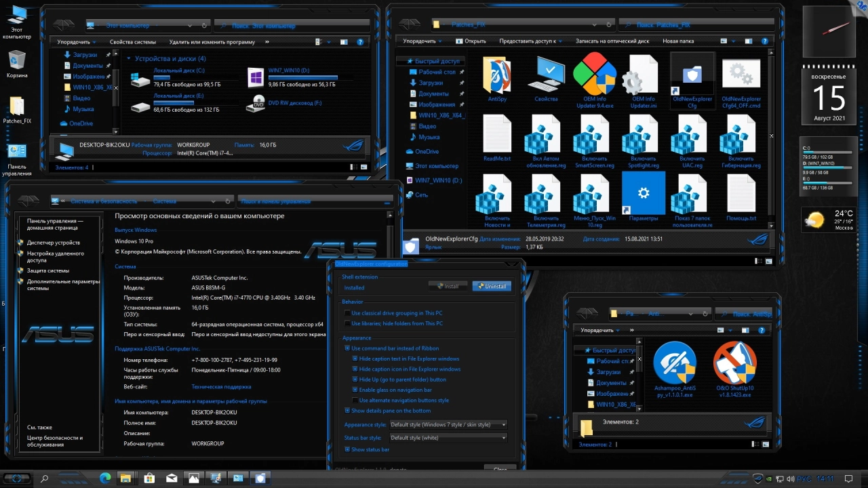Open Microsoft Edge from the taskbar
The height and width of the screenshot is (488, 868).
(x=105, y=479)
